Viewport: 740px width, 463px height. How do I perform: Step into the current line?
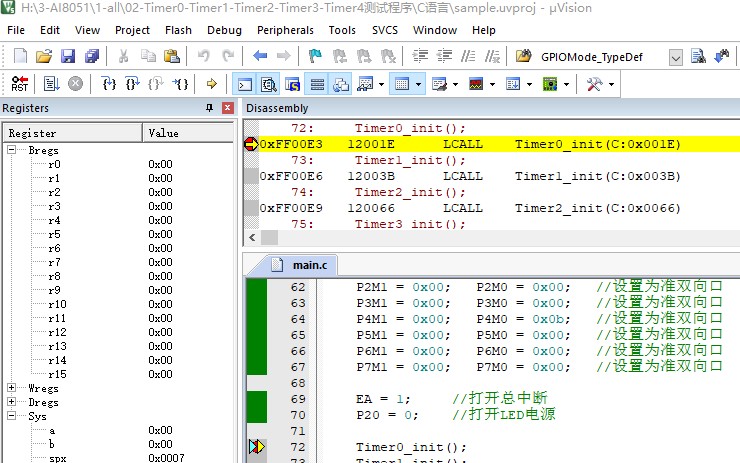[109, 84]
